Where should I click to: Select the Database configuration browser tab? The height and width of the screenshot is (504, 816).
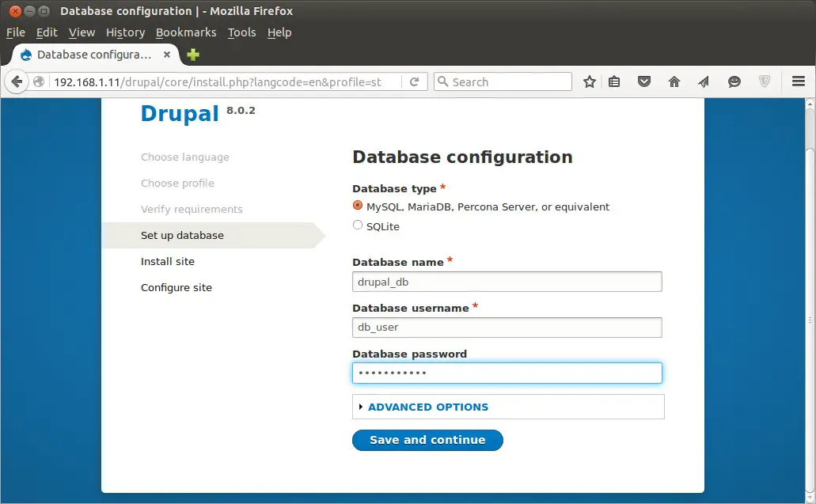94,55
